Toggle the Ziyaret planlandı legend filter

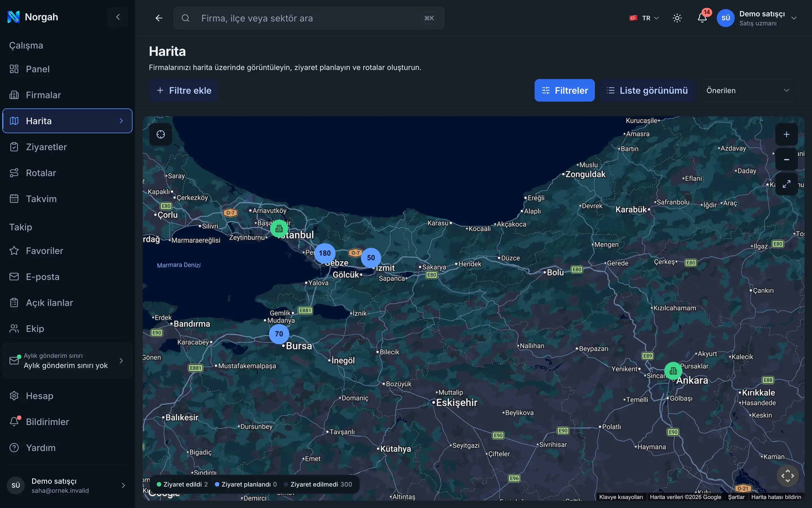[246, 484]
